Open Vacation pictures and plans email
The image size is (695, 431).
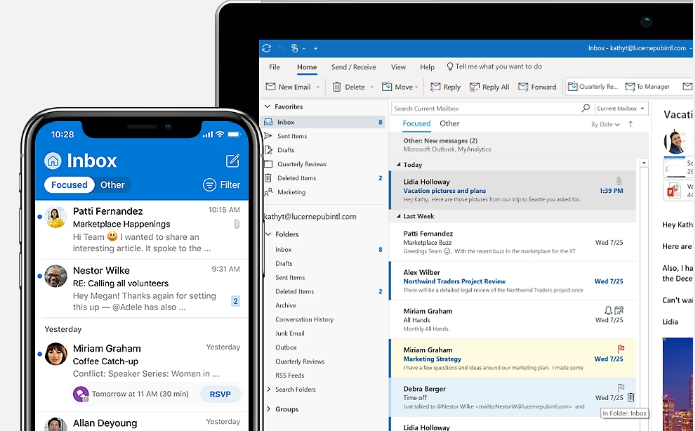pyautogui.click(x=513, y=190)
